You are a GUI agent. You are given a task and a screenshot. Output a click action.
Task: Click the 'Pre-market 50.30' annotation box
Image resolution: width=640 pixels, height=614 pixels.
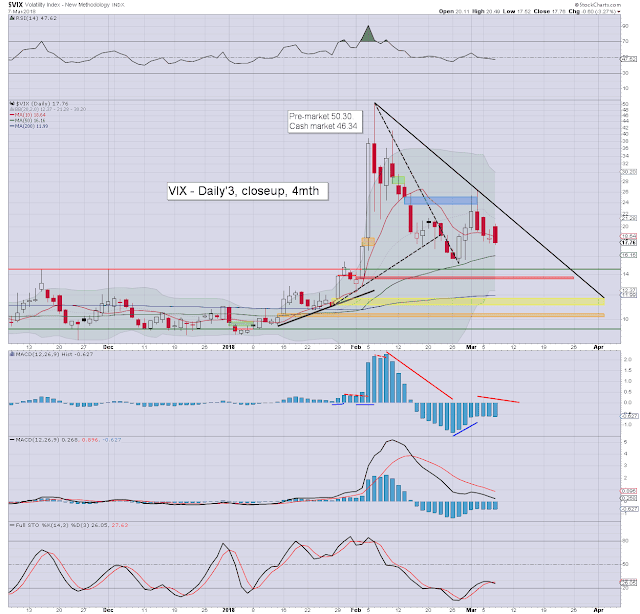[x=325, y=121]
